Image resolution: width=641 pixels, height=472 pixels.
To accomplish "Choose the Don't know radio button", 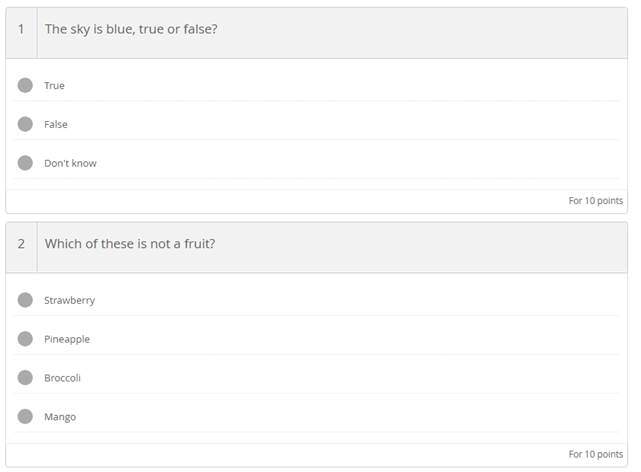I will pos(25,163).
